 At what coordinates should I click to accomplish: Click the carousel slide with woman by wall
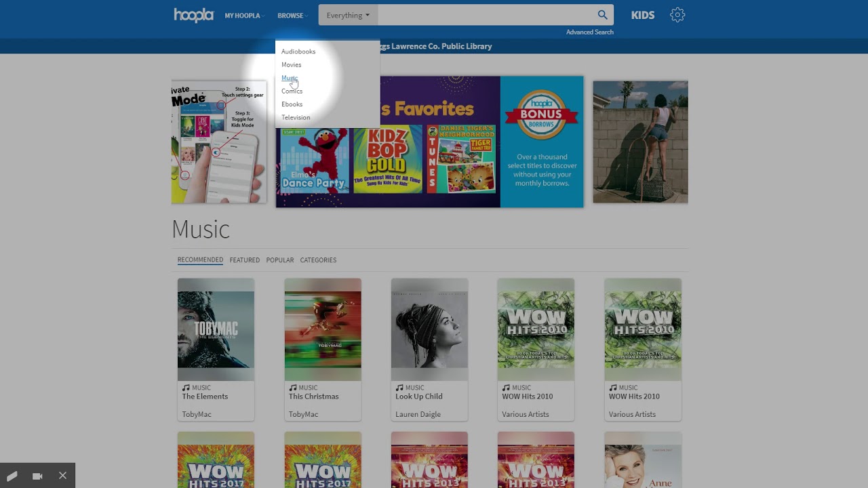(x=641, y=142)
